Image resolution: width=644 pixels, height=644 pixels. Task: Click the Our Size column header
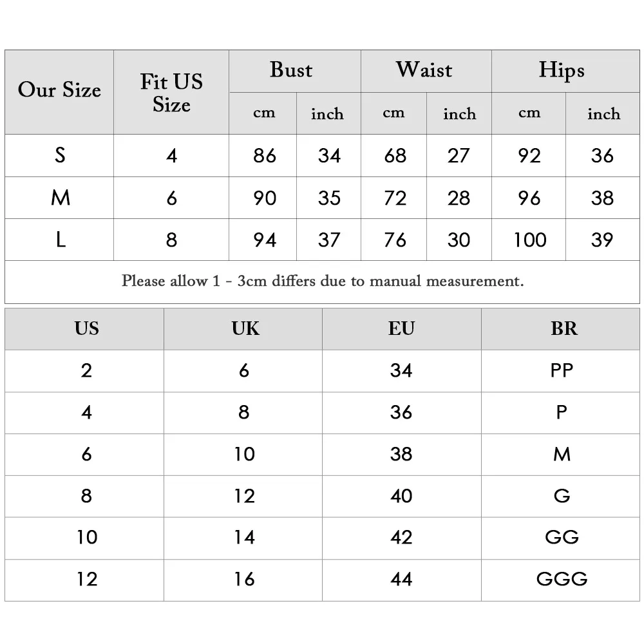tap(59, 92)
